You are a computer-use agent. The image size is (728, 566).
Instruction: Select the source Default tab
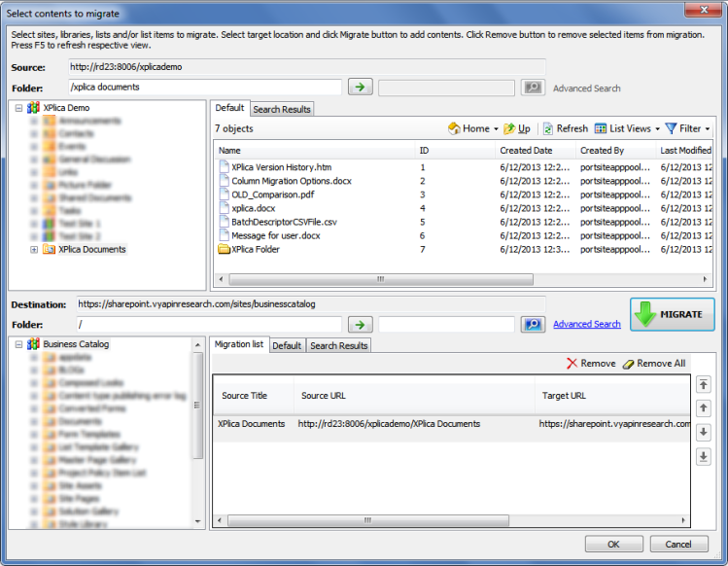[x=229, y=108]
